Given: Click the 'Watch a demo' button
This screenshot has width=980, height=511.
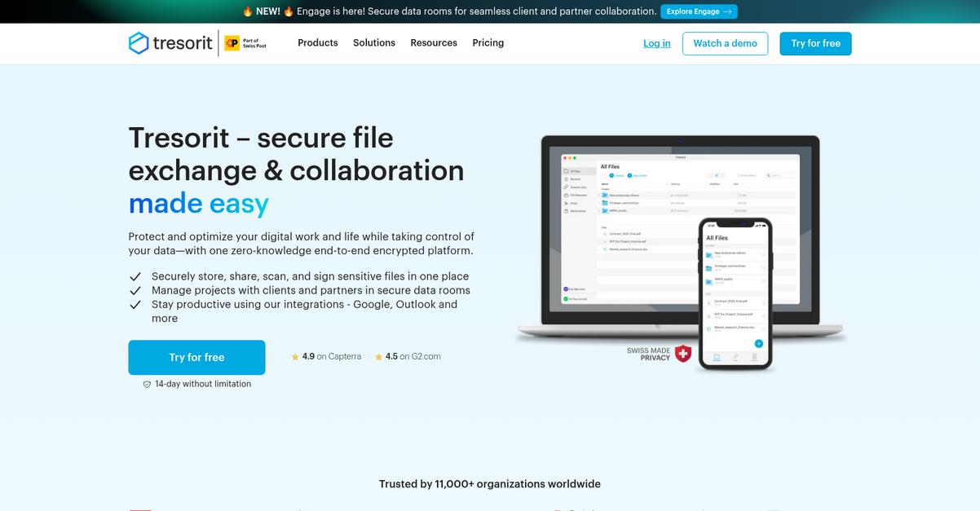Looking at the screenshot, I should coord(725,43).
